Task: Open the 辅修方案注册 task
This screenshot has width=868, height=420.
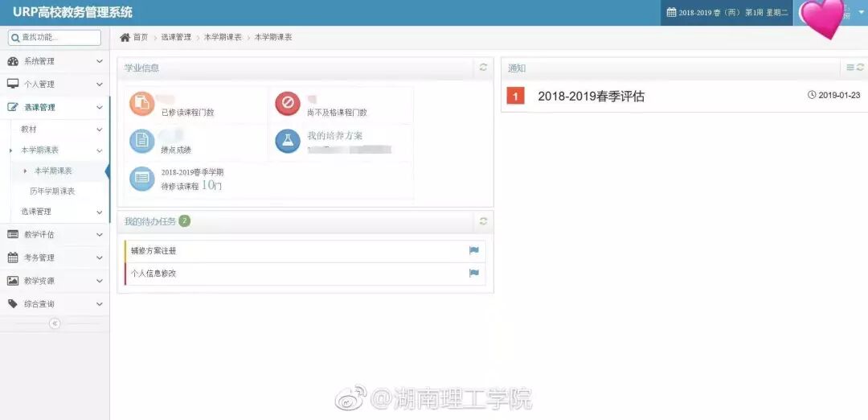Action: (x=154, y=250)
